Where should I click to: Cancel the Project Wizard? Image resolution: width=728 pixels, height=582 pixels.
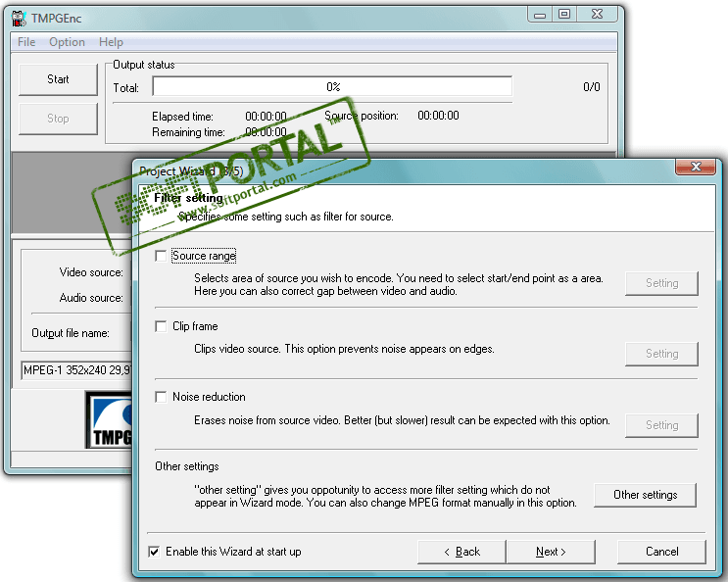pos(661,552)
